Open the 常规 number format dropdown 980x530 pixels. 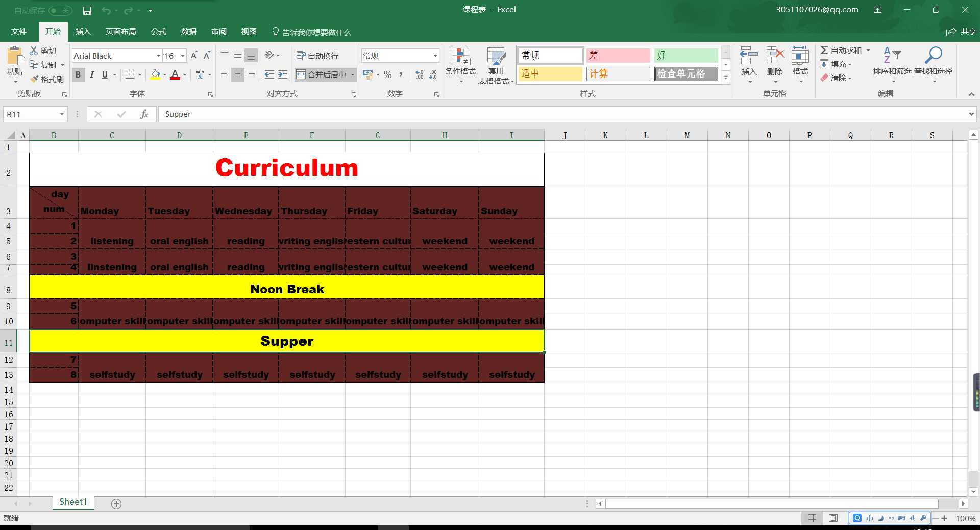435,56
